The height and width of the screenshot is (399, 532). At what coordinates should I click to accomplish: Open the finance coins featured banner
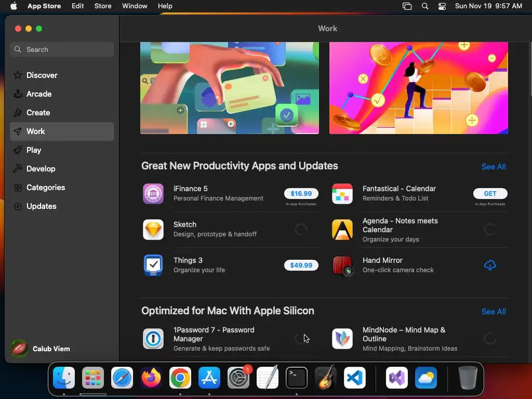(x=419, y=88)
